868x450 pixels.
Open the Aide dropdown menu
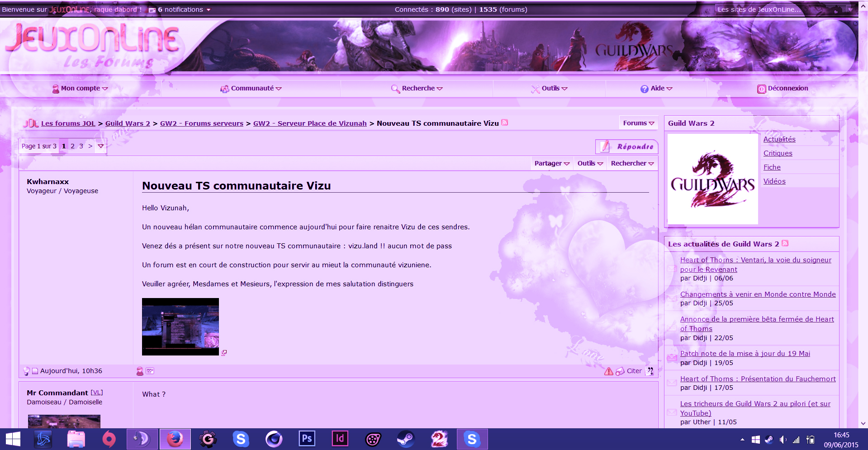click(x=657, y=88)
